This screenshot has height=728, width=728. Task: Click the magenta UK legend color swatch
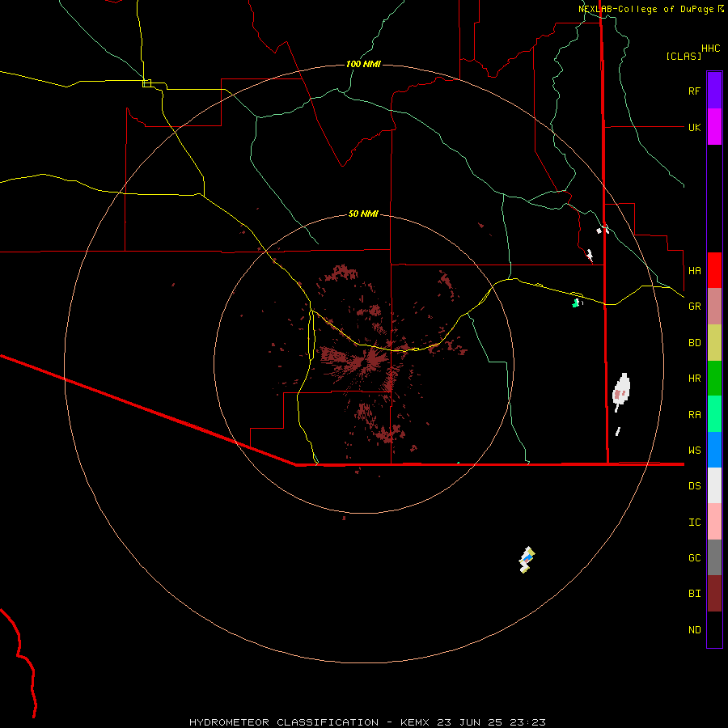click(714, 127)
